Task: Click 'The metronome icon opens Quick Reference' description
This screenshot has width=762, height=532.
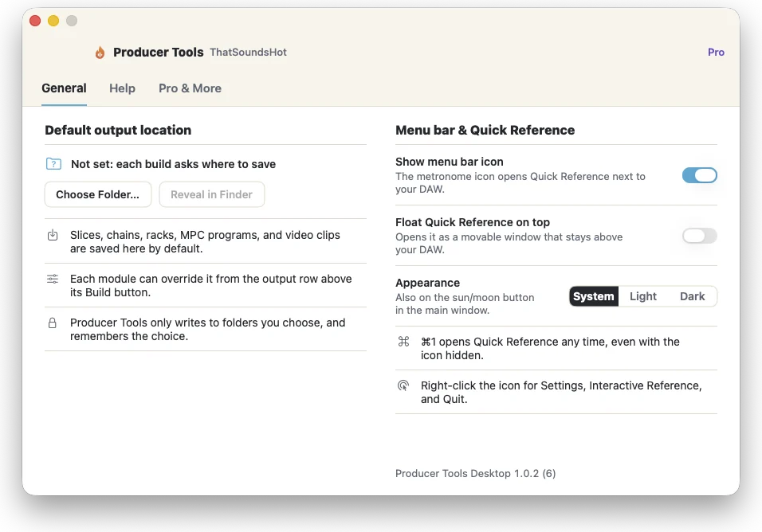Action: pyautogui.click(x=520, y=183)
